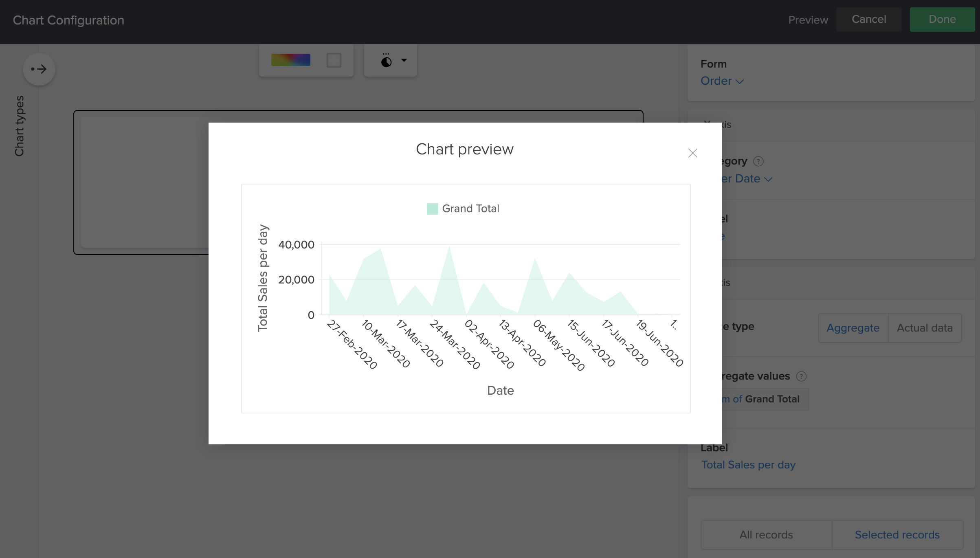Image resolution: width=980 pixels, height=558 pixels.
Task: Select Aggregate as the value type
Action: [x=853, y=327]
